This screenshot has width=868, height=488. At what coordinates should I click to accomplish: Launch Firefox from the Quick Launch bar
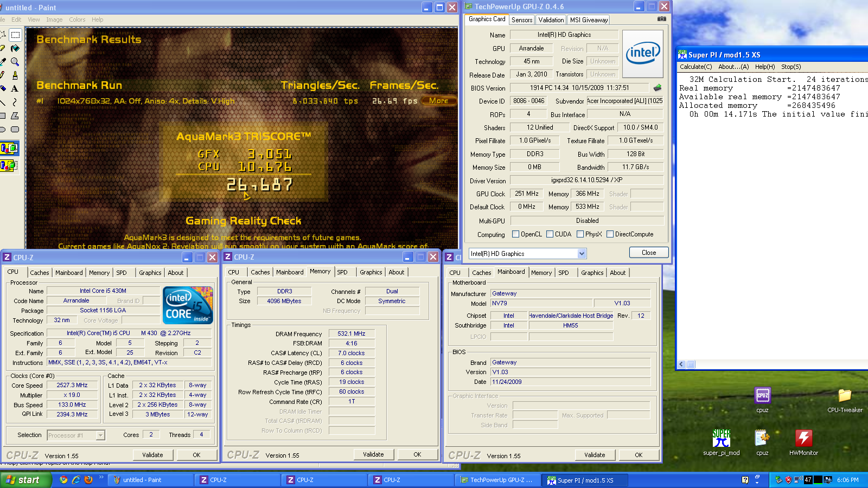tap(88, 480)
